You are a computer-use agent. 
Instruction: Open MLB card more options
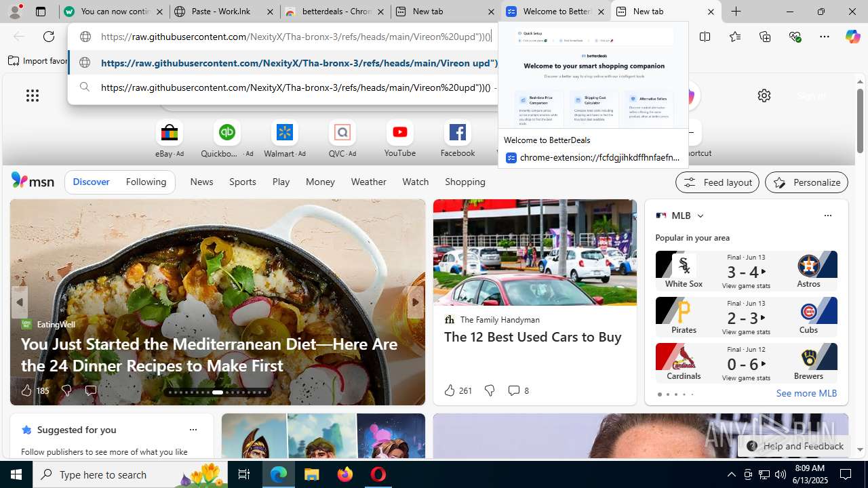[x=827, y=216]
